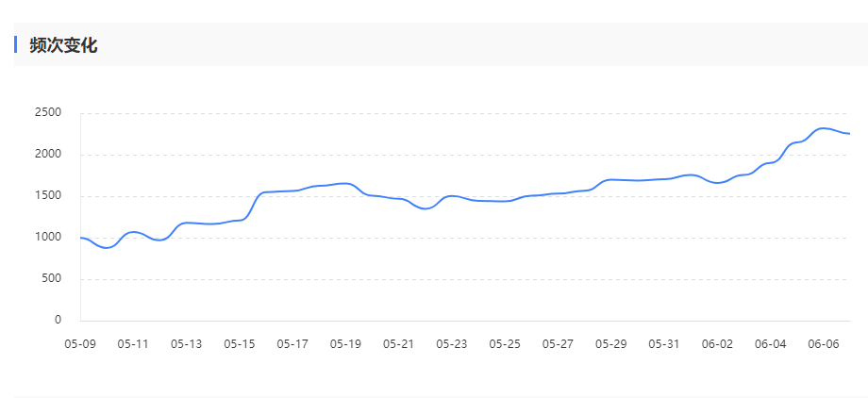The height and width of the screenshot is (398, 868).
Task: Select the 500 y-axis value label
Action: 51,279
